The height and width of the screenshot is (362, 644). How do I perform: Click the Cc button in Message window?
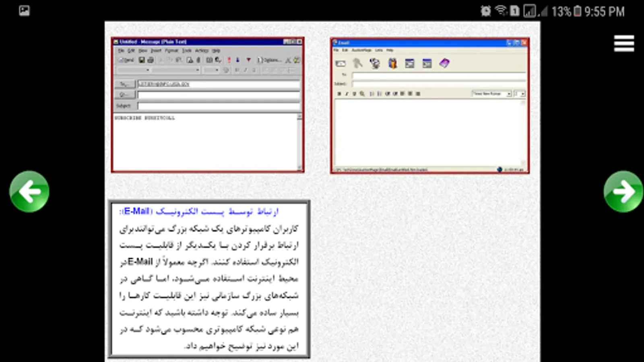pos(124,95)
